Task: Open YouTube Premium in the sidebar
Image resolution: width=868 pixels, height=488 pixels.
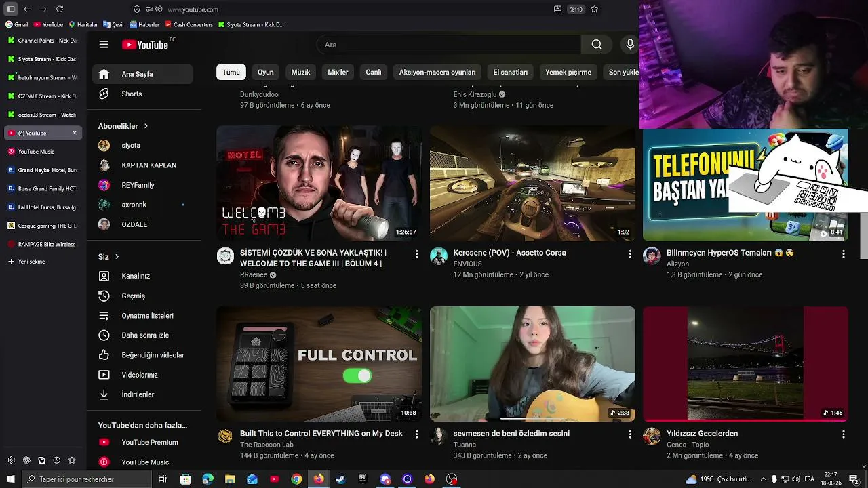Action: click(142, 442)
